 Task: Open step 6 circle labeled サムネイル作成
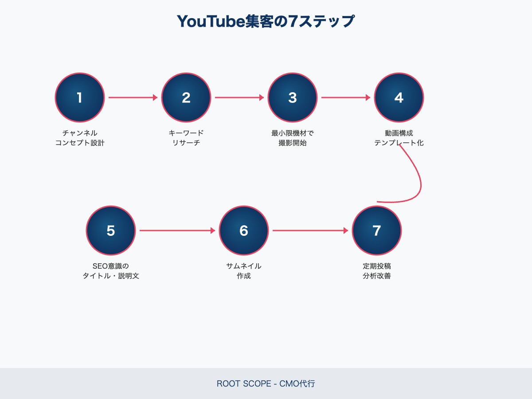coord(243,231)
